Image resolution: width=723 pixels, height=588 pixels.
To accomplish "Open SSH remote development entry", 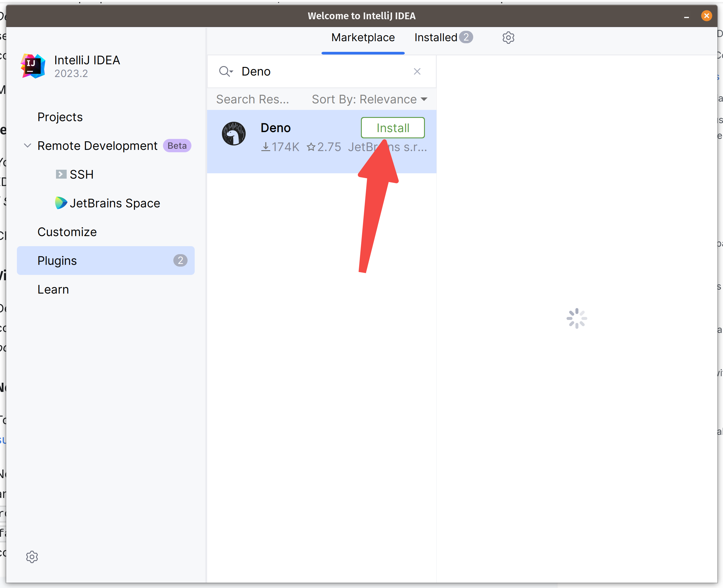I will [75, 174].
